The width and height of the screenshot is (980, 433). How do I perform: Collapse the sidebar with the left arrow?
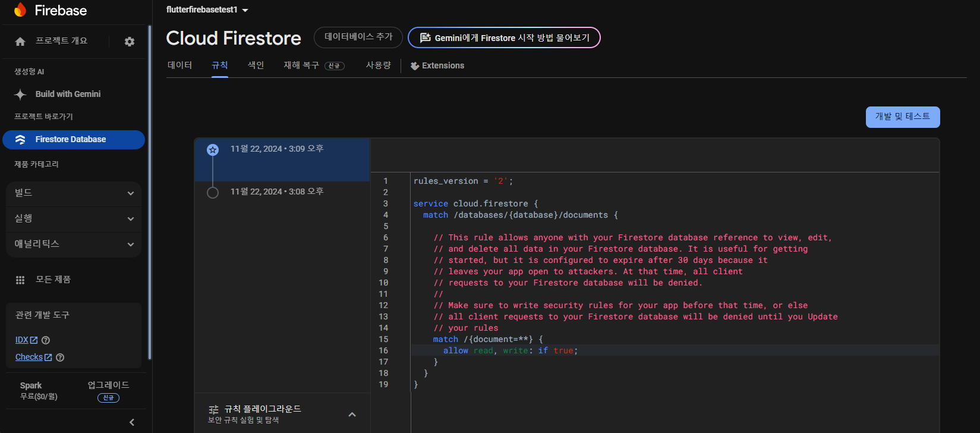tap(132, 422)
